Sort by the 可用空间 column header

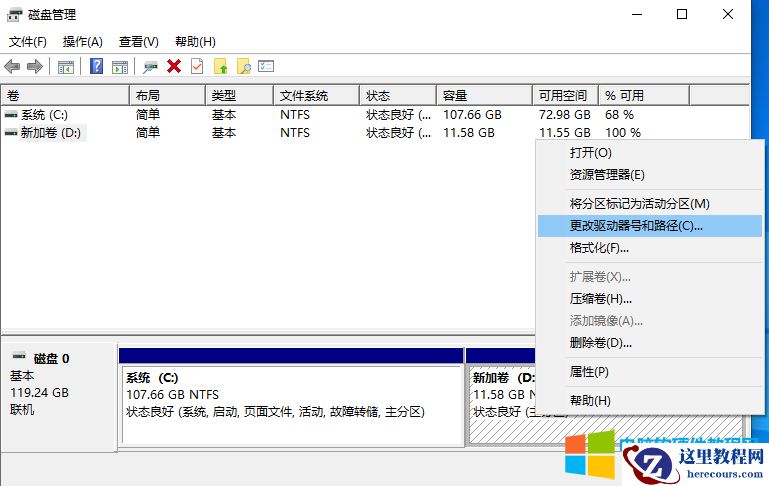tap(565, 96)
